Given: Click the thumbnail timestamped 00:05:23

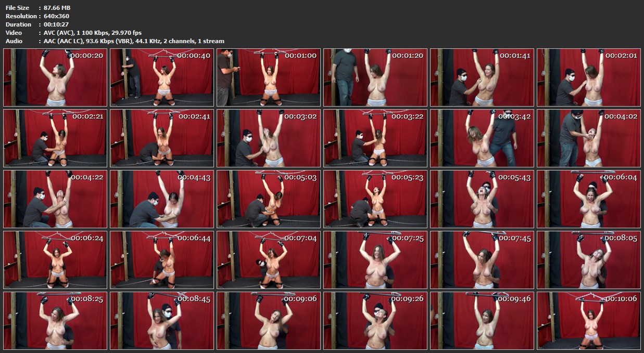Looking at the screenshot, I should point(375,199).
